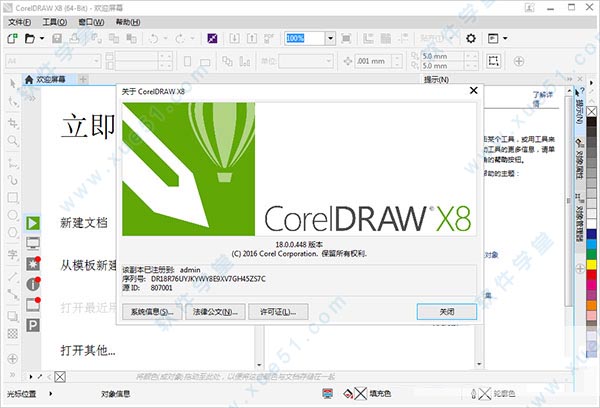The image size is (600, 408).
Task: Click the 许可证(L)... button
Action: pos(278,312)
